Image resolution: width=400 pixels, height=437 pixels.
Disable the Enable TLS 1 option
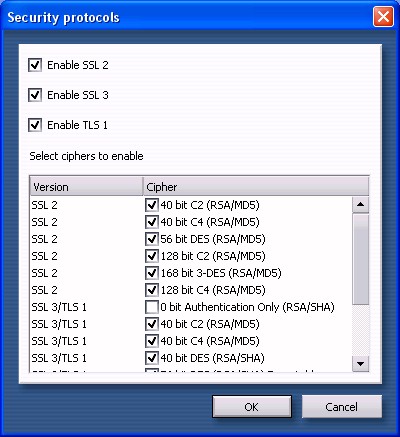point(35,125)
